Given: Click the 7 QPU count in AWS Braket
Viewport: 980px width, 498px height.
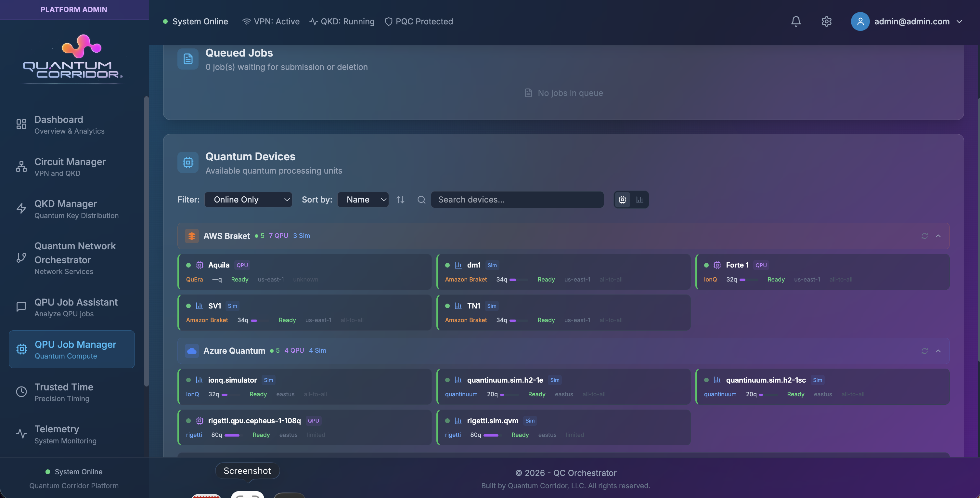Looking at the screenshot, I should 278,236.
